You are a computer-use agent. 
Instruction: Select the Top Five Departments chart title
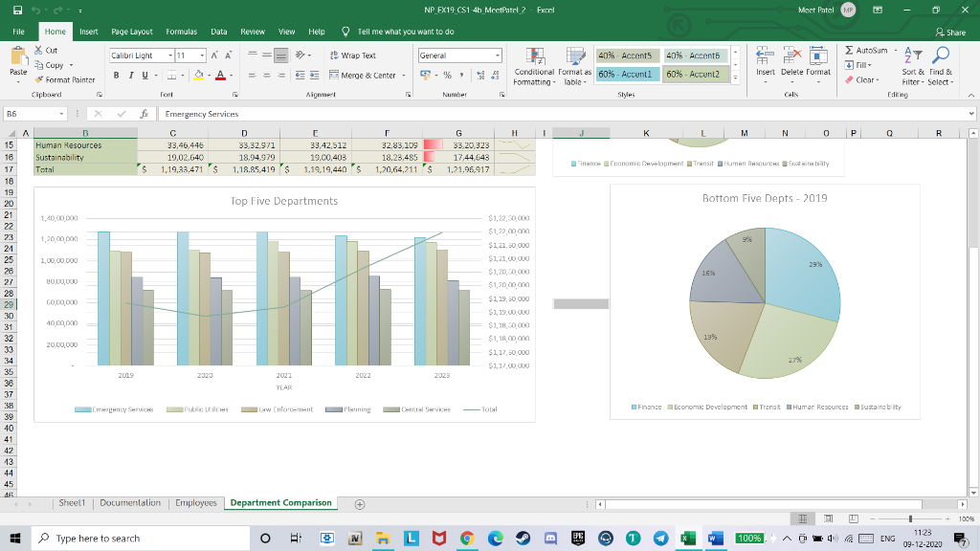point(283,201)
